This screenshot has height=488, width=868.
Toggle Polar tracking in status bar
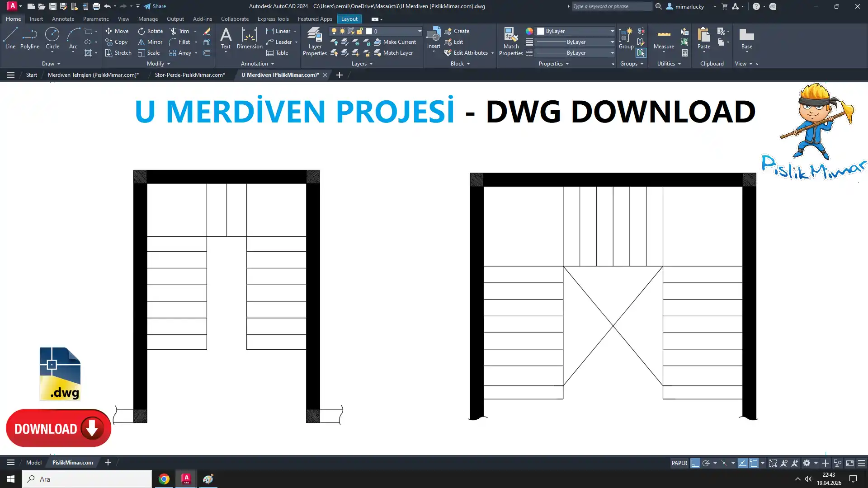[x=706, y=463]
